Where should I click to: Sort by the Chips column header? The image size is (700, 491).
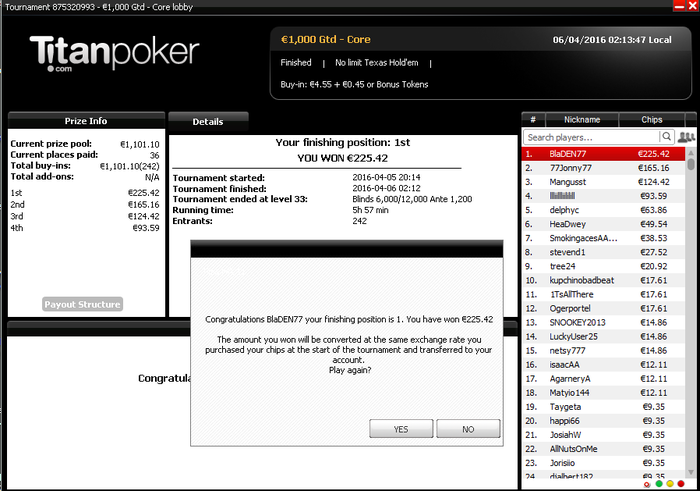pyautogui.click(x=652, y=120)
